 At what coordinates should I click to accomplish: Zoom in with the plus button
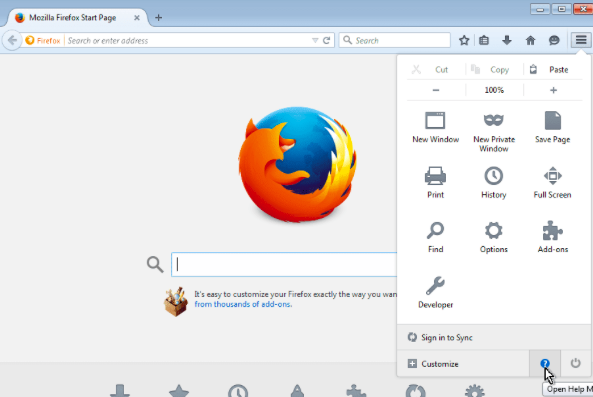(x=553, y=90)
